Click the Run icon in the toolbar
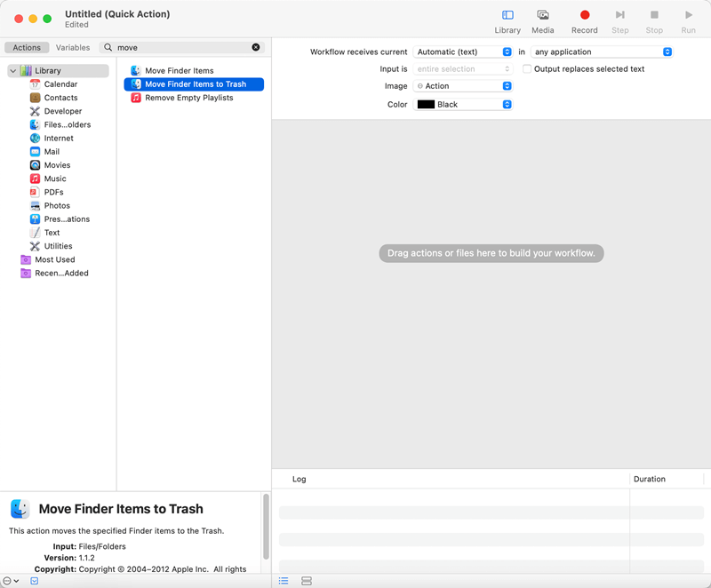Screen dimensions: 711x588 click(688, 15)
